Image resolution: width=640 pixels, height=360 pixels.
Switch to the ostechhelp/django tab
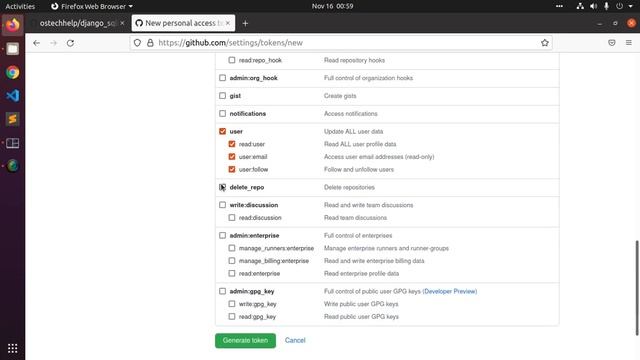click(78, 23)
